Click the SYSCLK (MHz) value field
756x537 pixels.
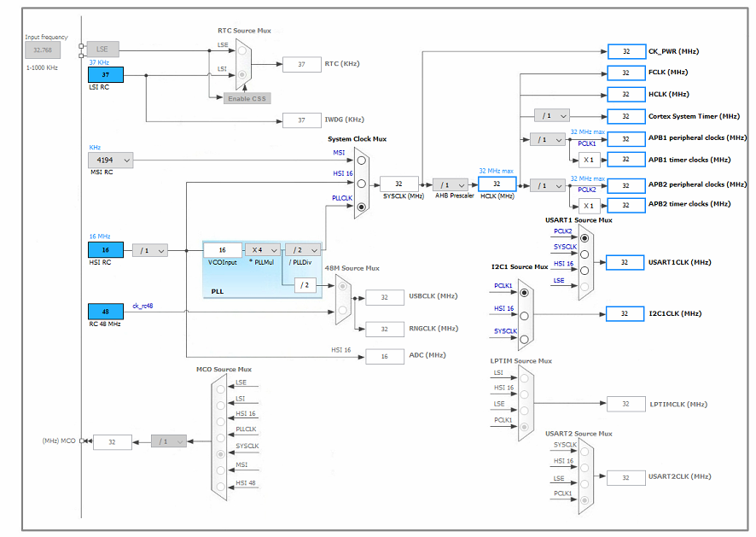pos(398,184)
